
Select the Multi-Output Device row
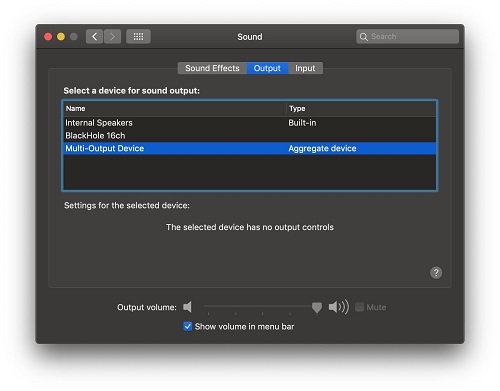pyautogui.click(x=249, y=148)
